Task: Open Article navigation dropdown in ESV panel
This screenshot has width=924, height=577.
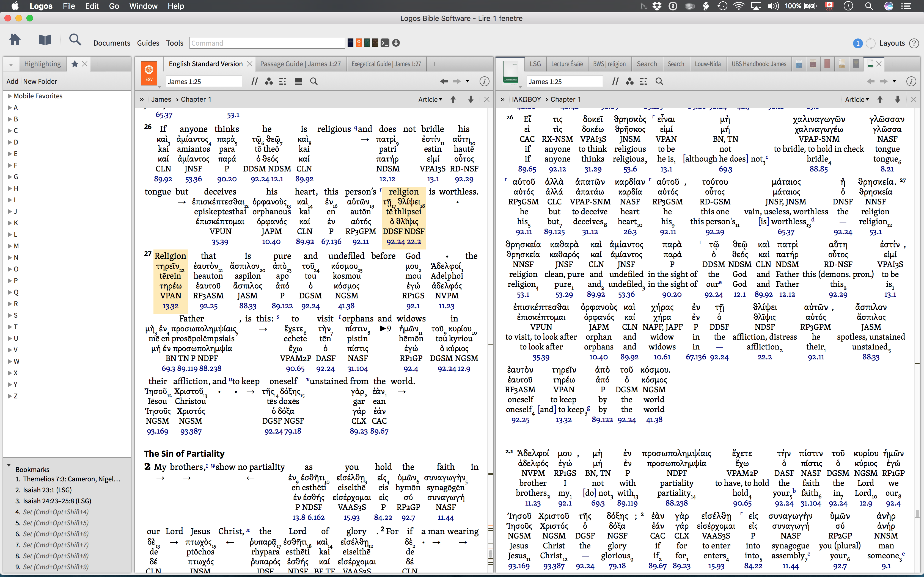Action: pyautogui.click(x=430, y=99)
